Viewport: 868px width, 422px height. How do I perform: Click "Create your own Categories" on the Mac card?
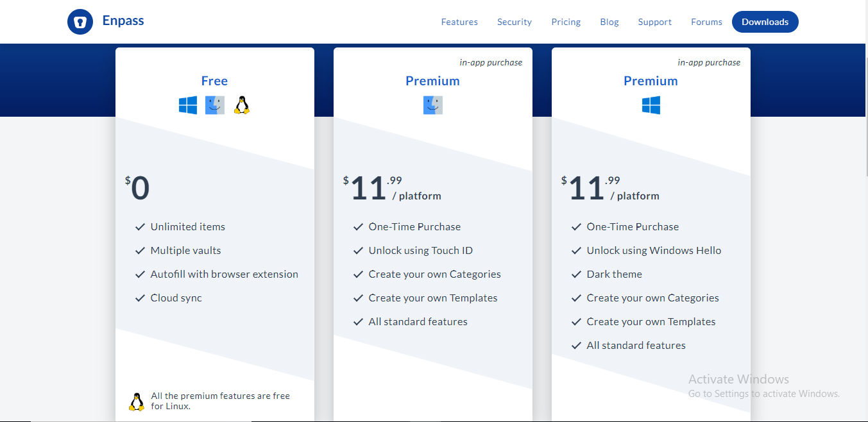tap(435, 274)
